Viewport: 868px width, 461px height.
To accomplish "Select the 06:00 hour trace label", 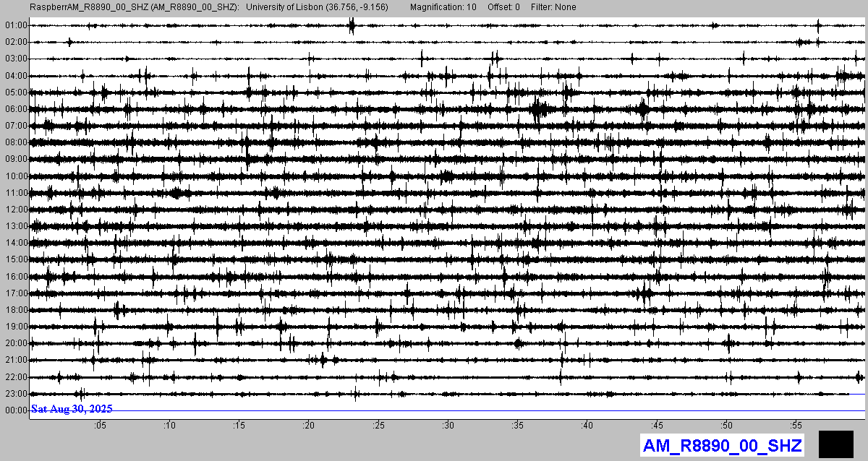I will tap(15, 109).
